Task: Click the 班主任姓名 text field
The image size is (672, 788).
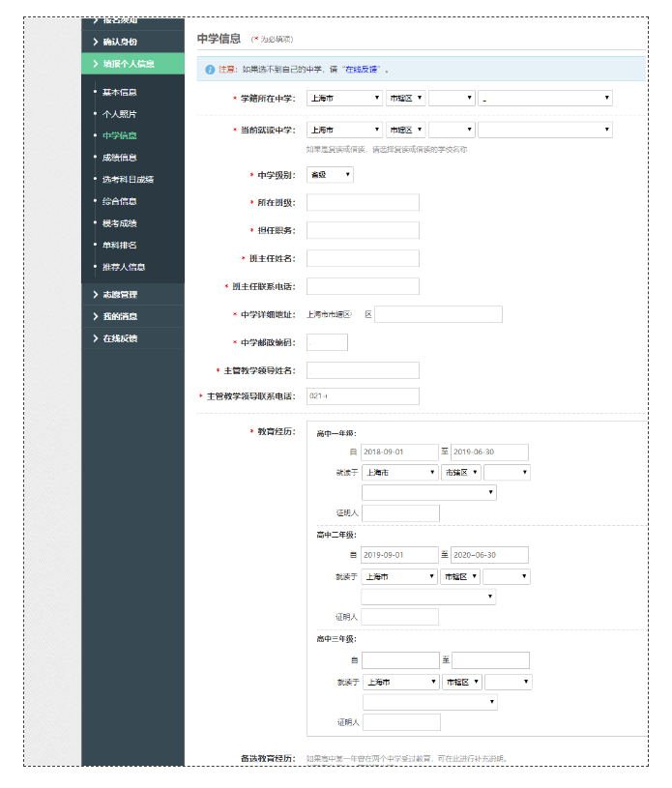Action: click(x=363, y=258)
